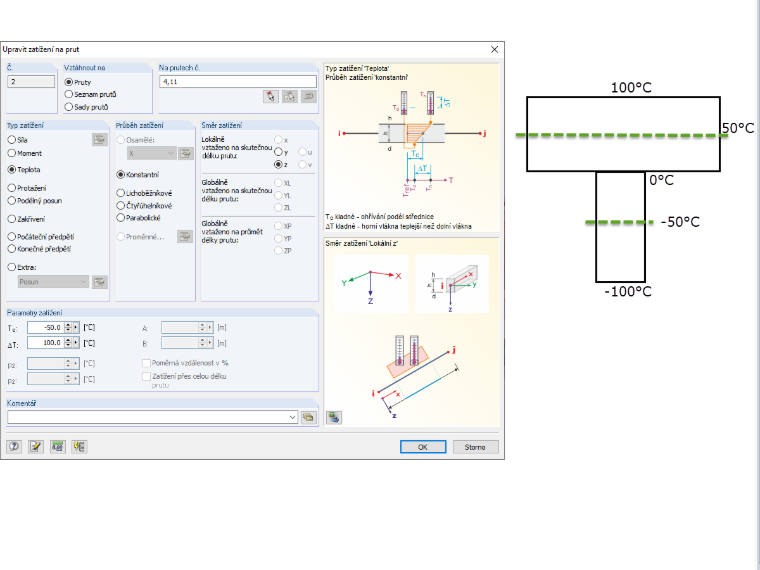Click the load number field showing 2
The width and height of the screenshot is (760, 570).
click(31, 81)
